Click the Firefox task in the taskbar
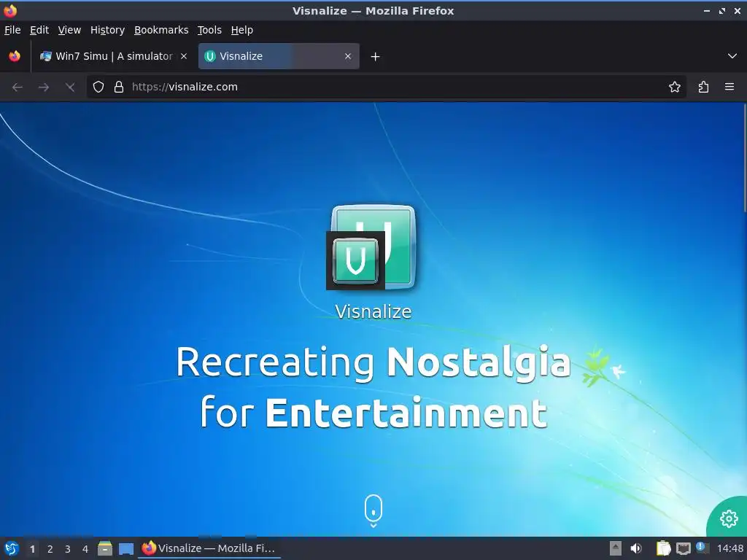747x560 pixels. tap(209, 548)
